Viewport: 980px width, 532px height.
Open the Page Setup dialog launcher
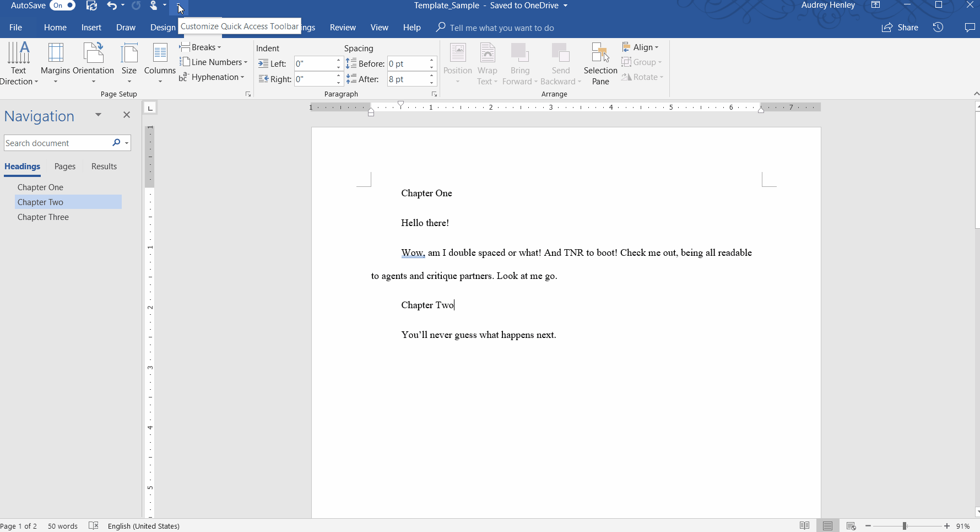point(248,94)
